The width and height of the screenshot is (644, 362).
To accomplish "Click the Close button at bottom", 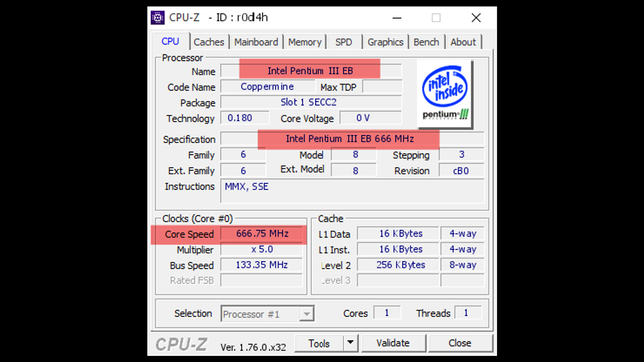I will tap(460, 343).
